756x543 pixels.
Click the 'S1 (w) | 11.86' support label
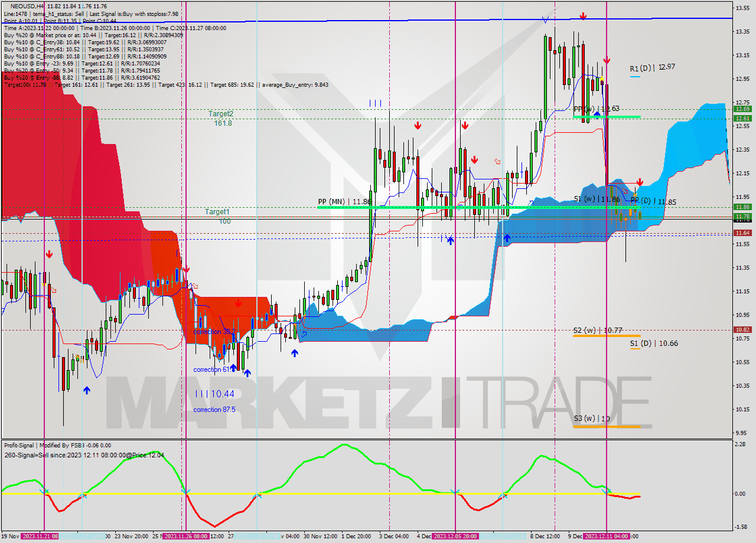coord(597,199)
